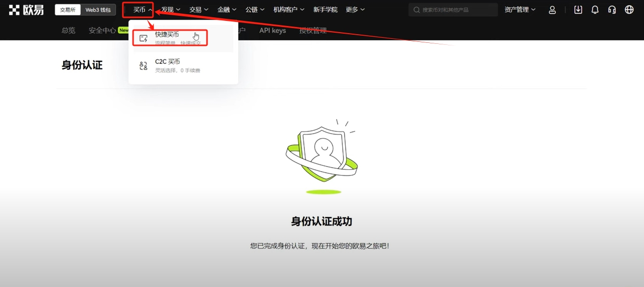Expand the 资产管理 dropdown
Screen dimensions: 644x287
[520, 10]
